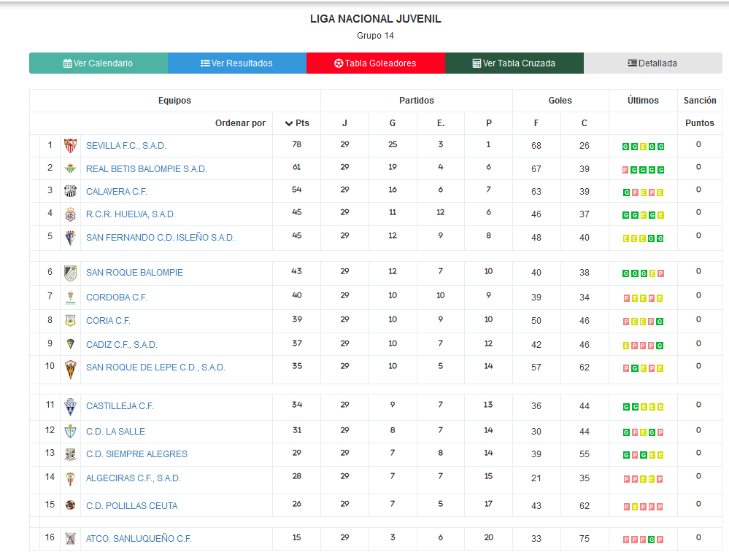Viewport: 729px width, 560px height.
Task: Click the C.D. Polillas Ceuta crest icon
Action: pyautogui.click(x=70, y=505)
